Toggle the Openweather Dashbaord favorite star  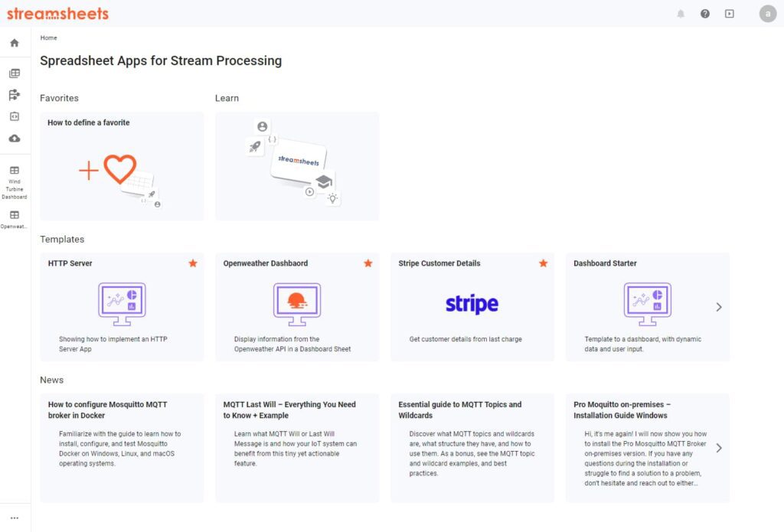point(368,263)
